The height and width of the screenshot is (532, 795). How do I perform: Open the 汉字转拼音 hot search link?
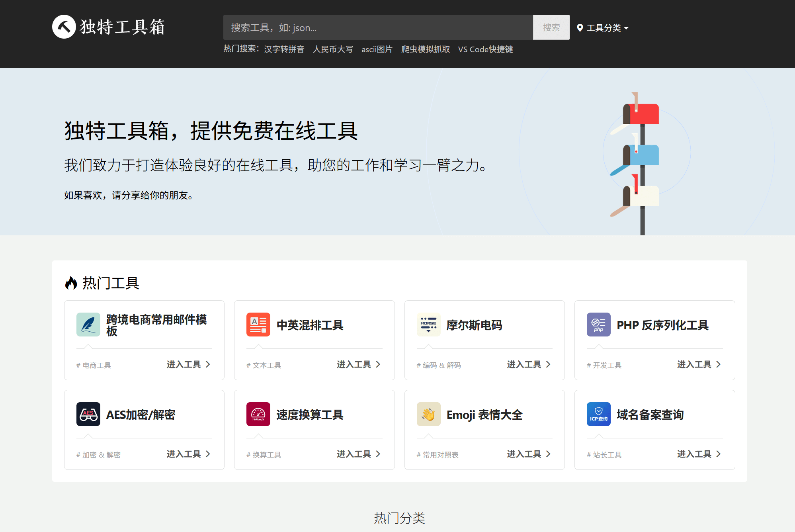pos(284,49)
